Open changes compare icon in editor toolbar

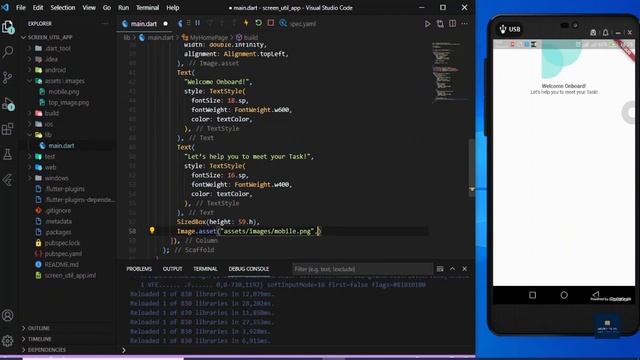pos(440,24)
